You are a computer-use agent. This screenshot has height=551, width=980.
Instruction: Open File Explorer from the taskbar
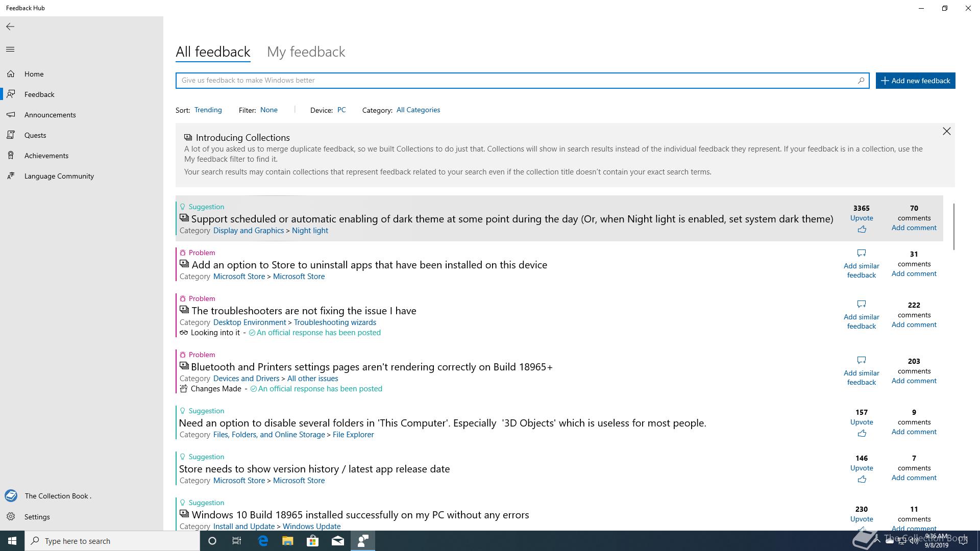288,541
